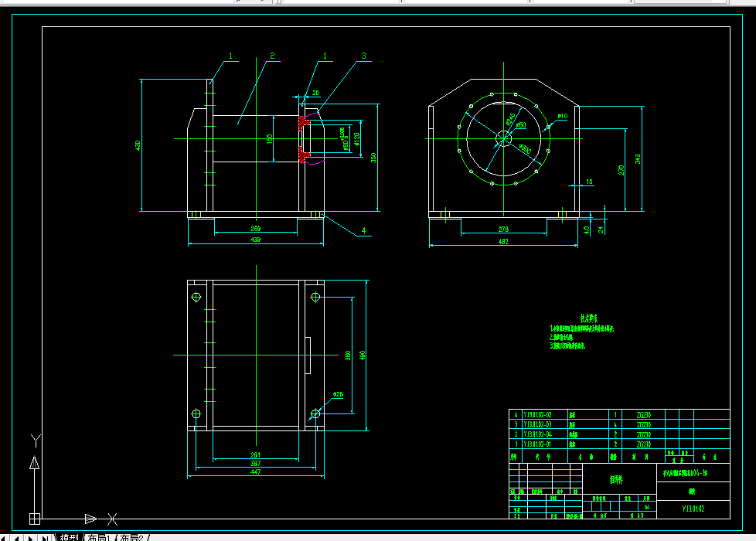The height and width of the screenshot is (541, 756).
Task: Click parts list code ending -01
Action: coord(537,444)
